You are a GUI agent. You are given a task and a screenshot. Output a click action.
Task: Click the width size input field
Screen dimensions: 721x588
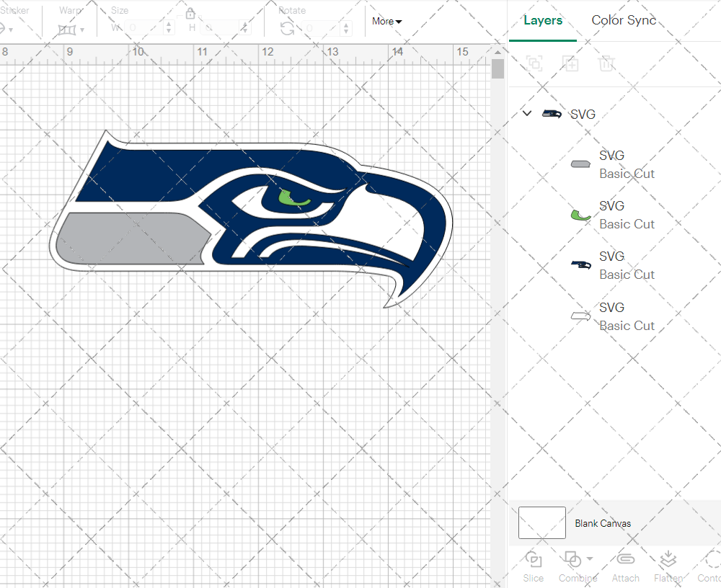click(145, 27)
